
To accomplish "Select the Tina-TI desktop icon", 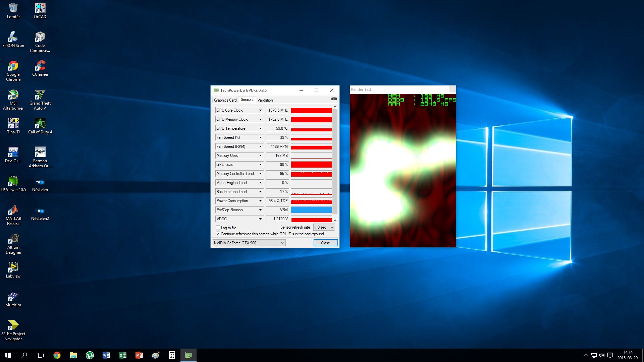I will pos(13,126).
